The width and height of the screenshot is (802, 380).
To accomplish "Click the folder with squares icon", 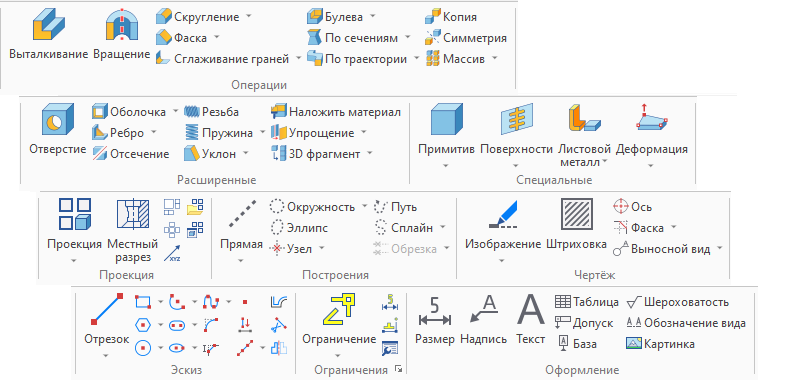I will tap(195, 207).
